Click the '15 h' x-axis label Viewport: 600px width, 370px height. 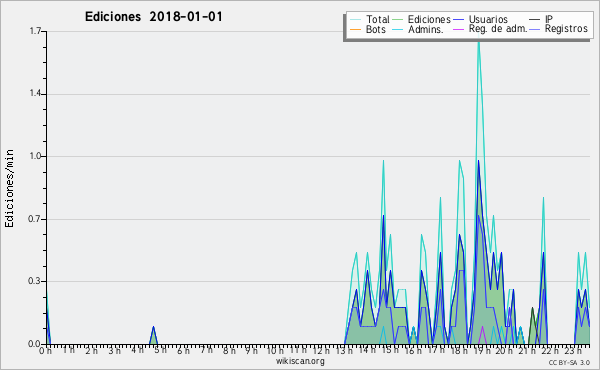[390, 350]
